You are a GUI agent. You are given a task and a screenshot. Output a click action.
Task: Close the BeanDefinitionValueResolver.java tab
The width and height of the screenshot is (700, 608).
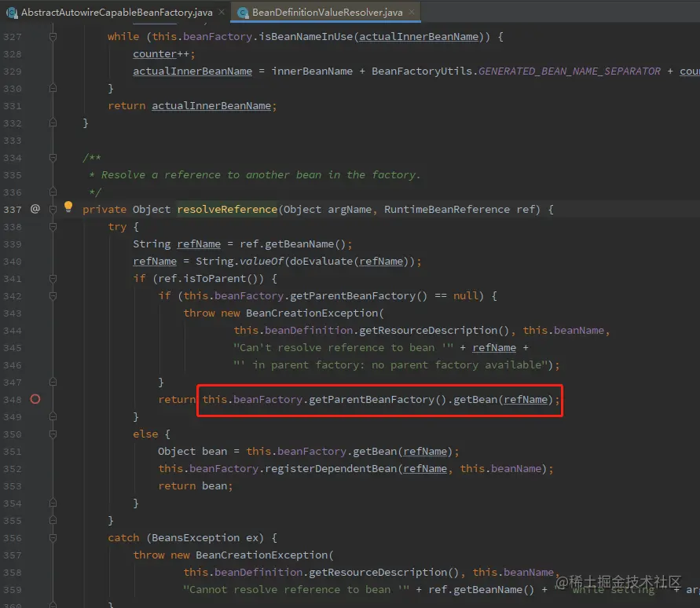pyautogui.click(x=412, y=12)
